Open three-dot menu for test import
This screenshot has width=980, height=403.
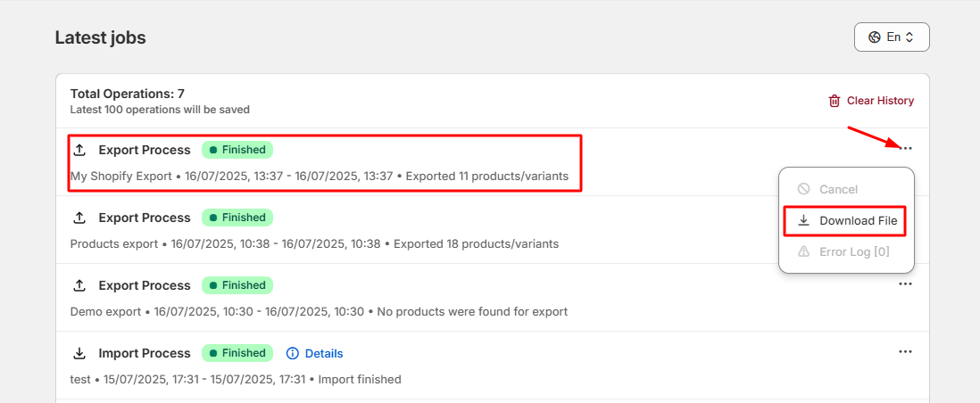pyautogui.click(x=906, y=351)
